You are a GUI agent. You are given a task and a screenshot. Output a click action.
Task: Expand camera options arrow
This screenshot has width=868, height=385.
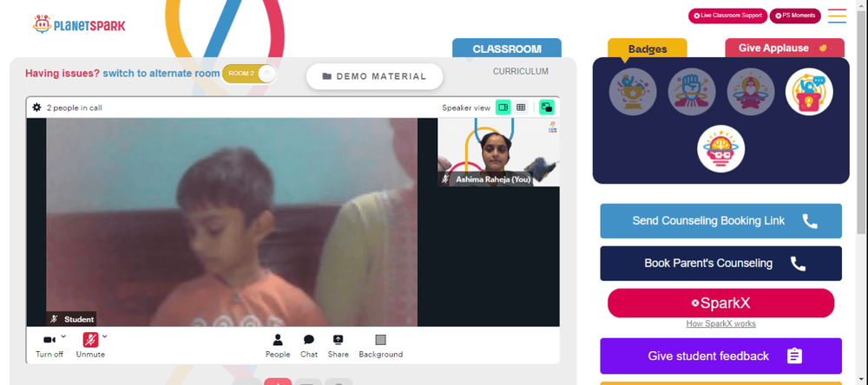point(63,336)
